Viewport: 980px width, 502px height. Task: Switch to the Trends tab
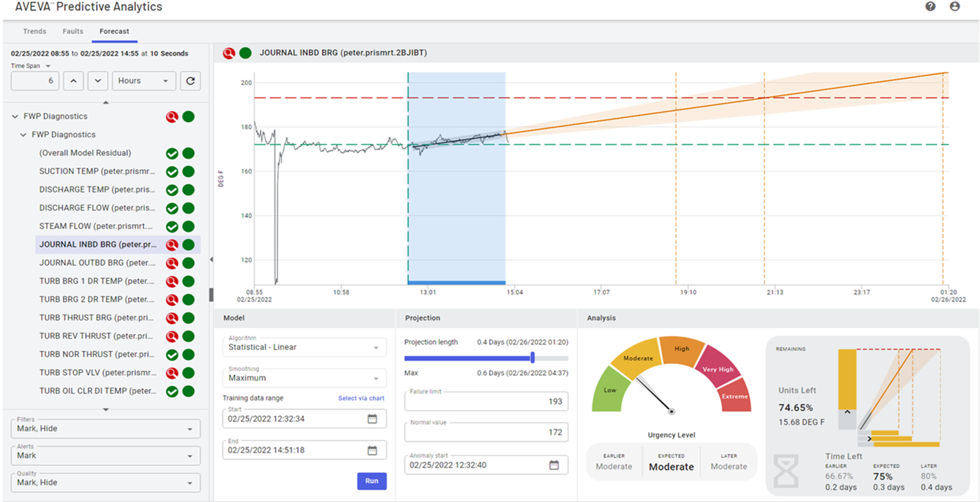click(34, 31)
